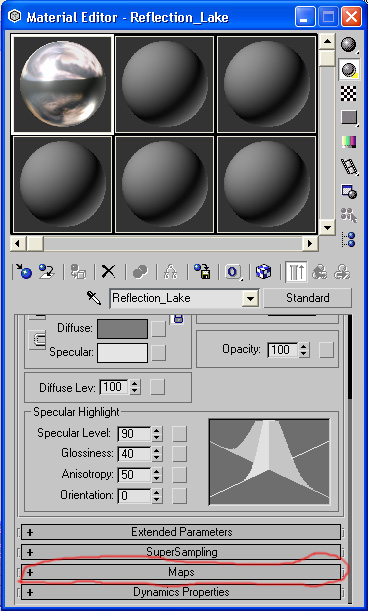Select the bottom-middle gray sample slot
The image size is (368, 611).
tap(165, 184)
